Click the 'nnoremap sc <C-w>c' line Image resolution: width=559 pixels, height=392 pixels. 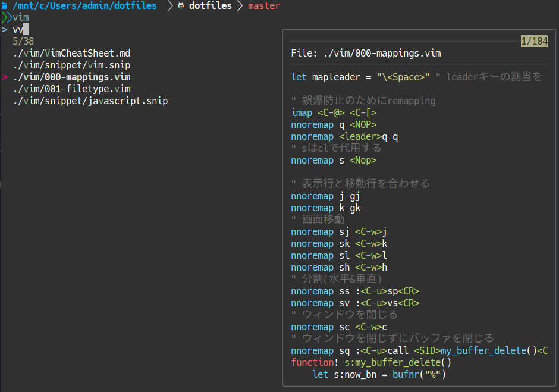tap(339, 327)
